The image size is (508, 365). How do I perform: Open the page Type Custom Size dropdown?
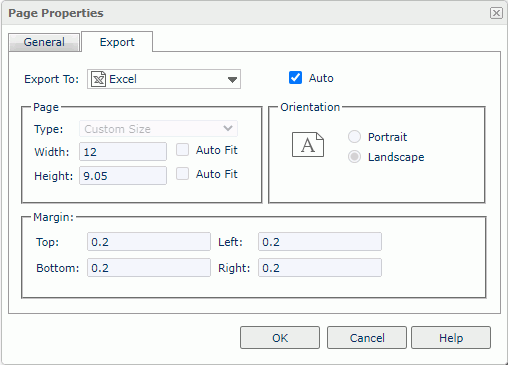(x=158, y=129)
